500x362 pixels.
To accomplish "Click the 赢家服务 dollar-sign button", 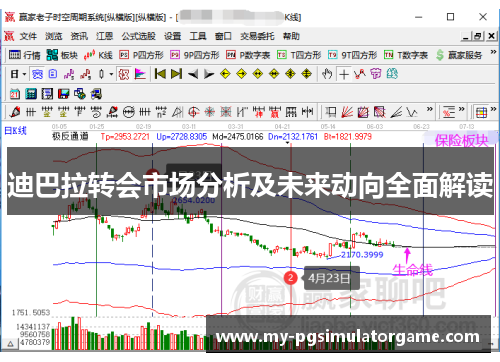I will [x=459, y=55].
